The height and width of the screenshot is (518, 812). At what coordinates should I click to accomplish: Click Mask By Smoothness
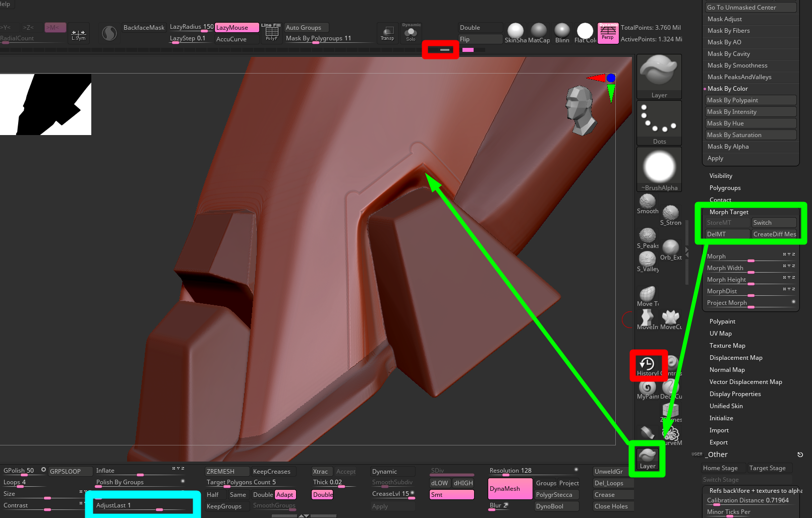tap(750, 66)
